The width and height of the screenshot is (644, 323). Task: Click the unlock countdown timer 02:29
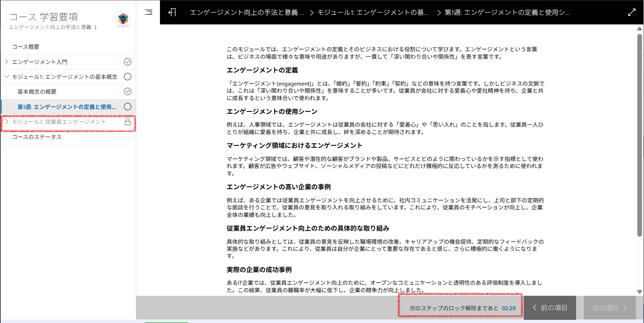coord(509,308)
